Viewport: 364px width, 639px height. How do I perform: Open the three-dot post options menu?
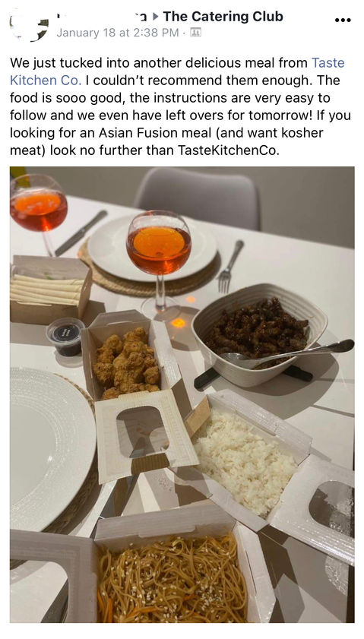[343, 20]
